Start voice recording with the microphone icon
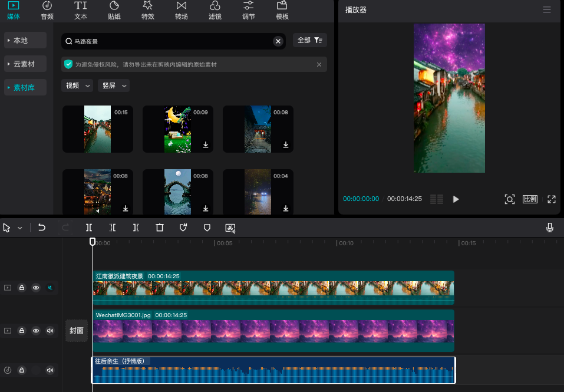 [550, 228]
